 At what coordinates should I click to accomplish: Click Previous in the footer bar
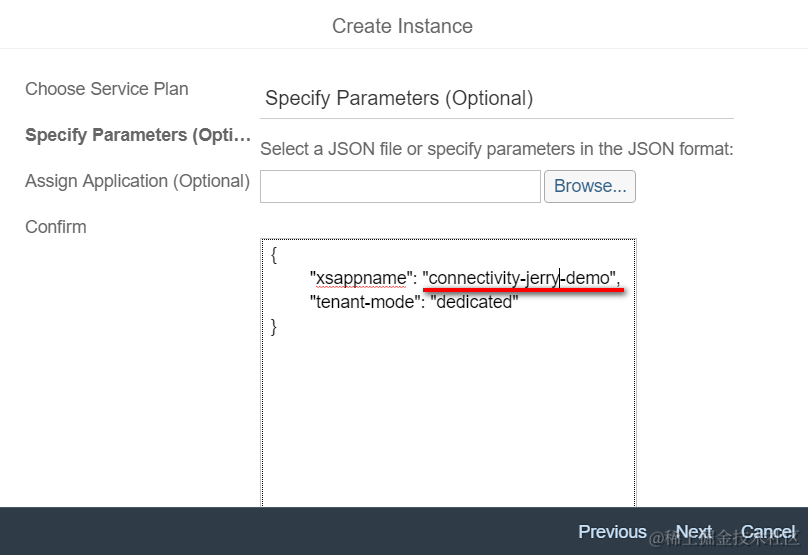click(x=612, y=532)
